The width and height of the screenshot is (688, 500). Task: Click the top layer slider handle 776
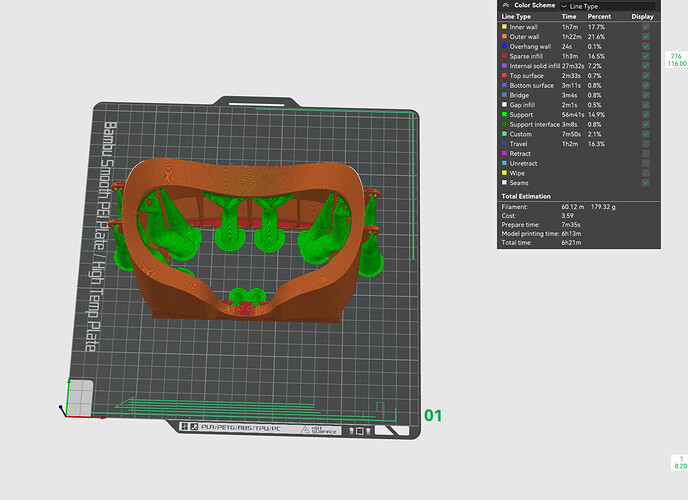pyautogui.click(x=675, y=59)
